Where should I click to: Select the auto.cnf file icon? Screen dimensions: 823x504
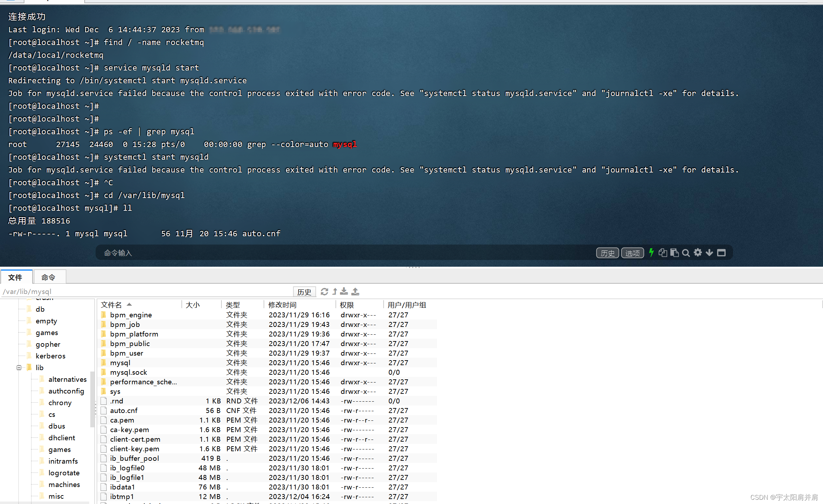(x=104, y=410)
